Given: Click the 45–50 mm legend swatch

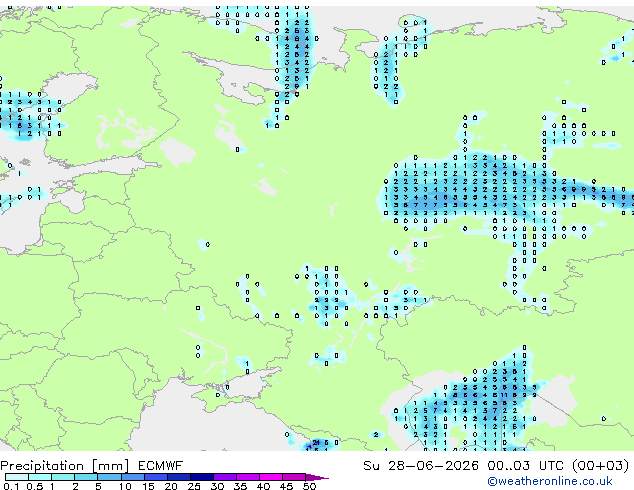Looking at the screenshot, I should 294,477.
